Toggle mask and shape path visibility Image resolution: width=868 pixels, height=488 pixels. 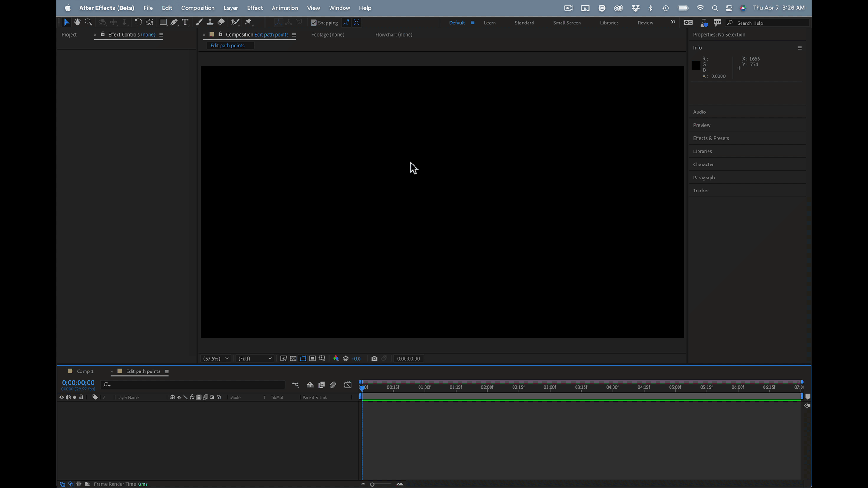coord(303,358)
